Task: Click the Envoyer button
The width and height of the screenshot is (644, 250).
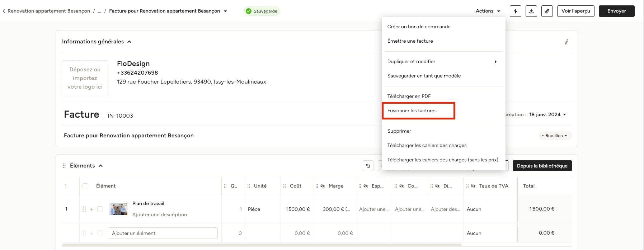Action: click(617, 11)
